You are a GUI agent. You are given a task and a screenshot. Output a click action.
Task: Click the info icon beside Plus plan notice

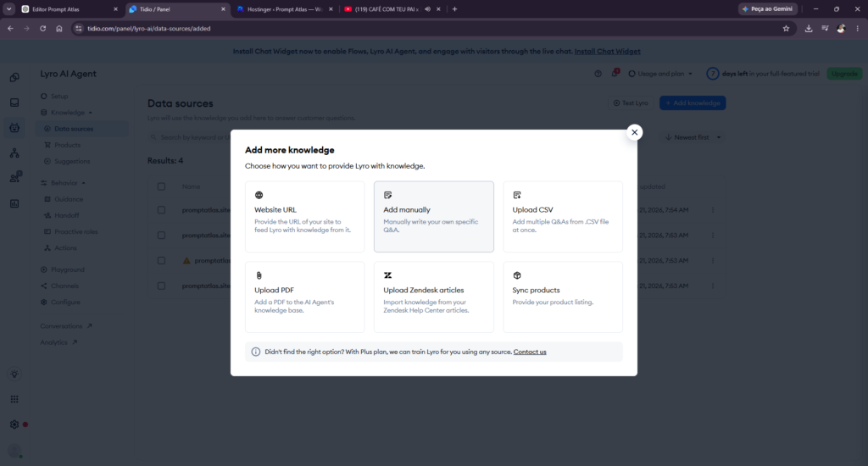(256, 352)
